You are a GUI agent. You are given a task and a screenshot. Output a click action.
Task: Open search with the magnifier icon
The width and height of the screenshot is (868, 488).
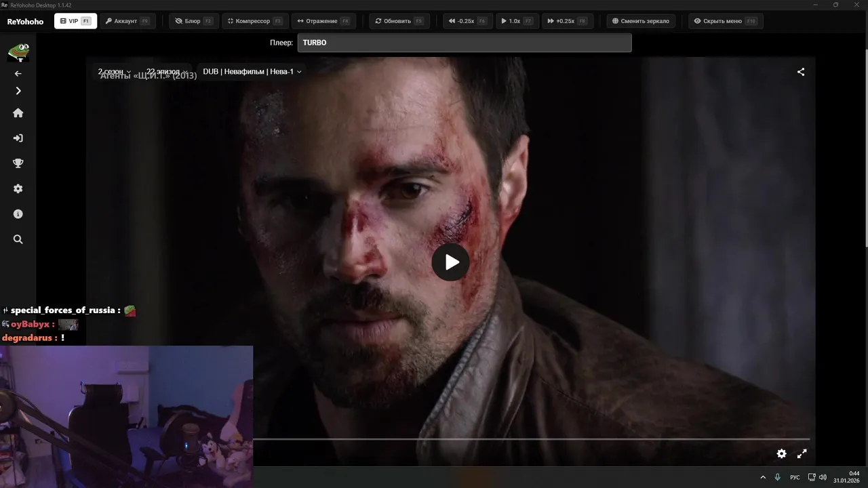click(18, 239)
